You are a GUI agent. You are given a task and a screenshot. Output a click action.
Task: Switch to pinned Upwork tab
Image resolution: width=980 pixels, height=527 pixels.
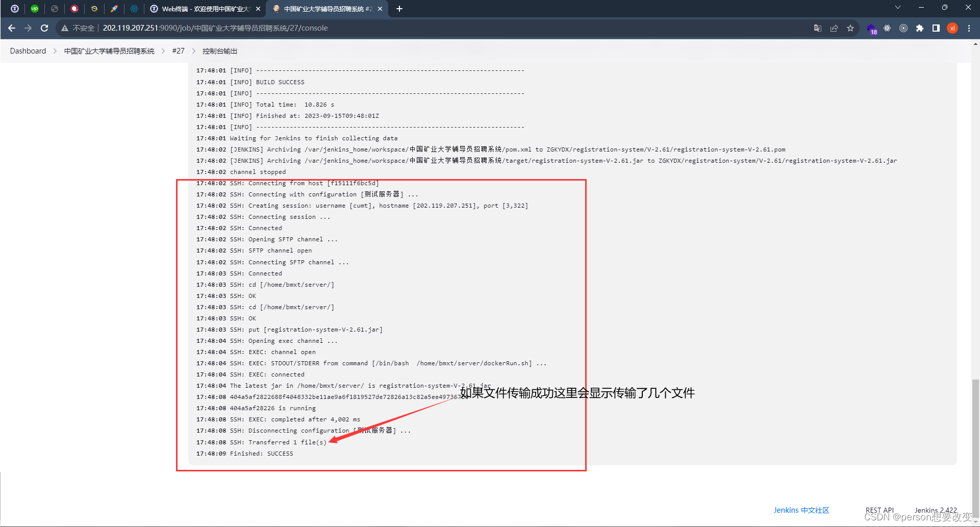35,9
